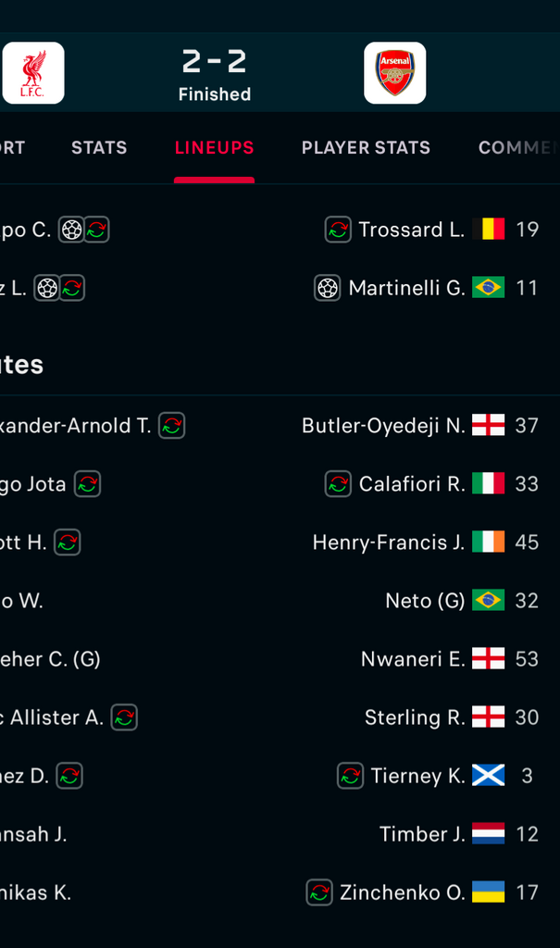
Task: Open Nwaneri E. player profile
Action: coord(413,659)
